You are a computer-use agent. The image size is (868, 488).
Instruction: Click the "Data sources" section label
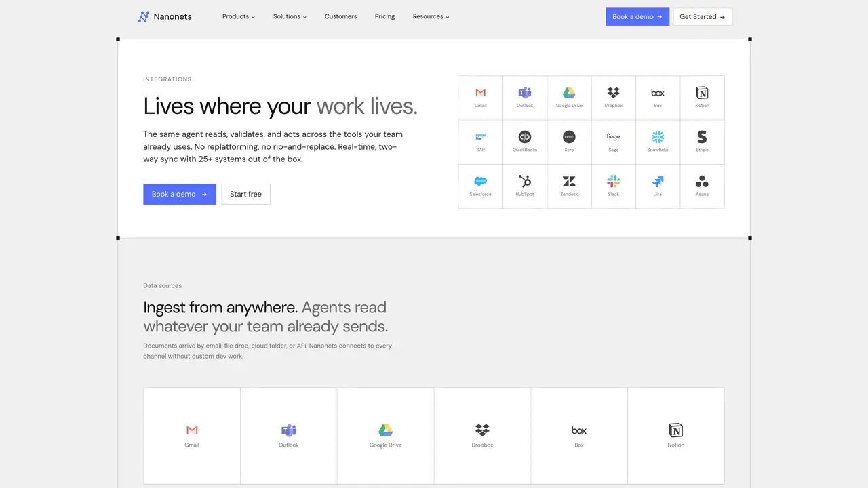(163, 286)
